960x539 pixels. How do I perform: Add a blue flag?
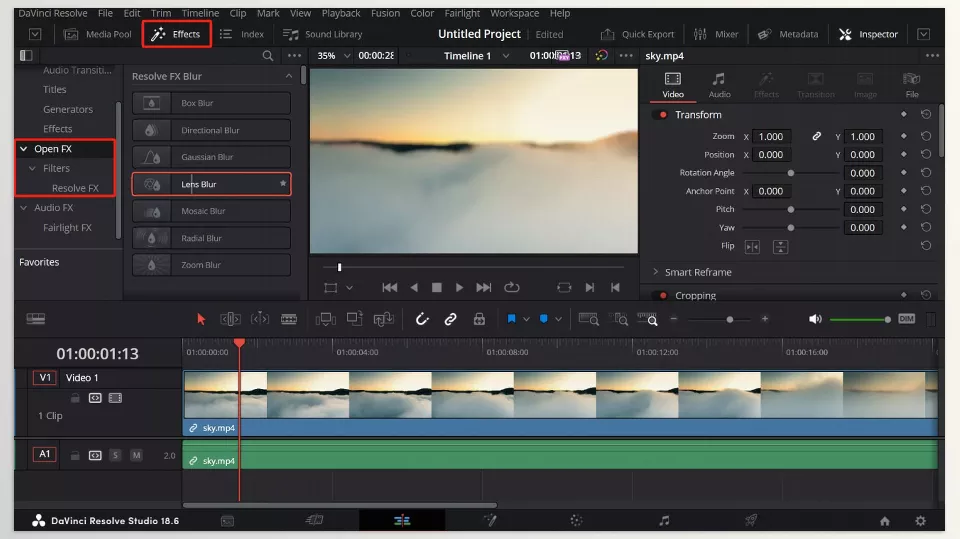511,319
